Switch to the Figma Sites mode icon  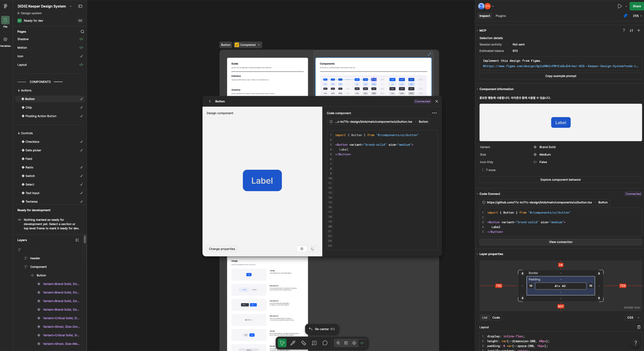tap(346, 343)
